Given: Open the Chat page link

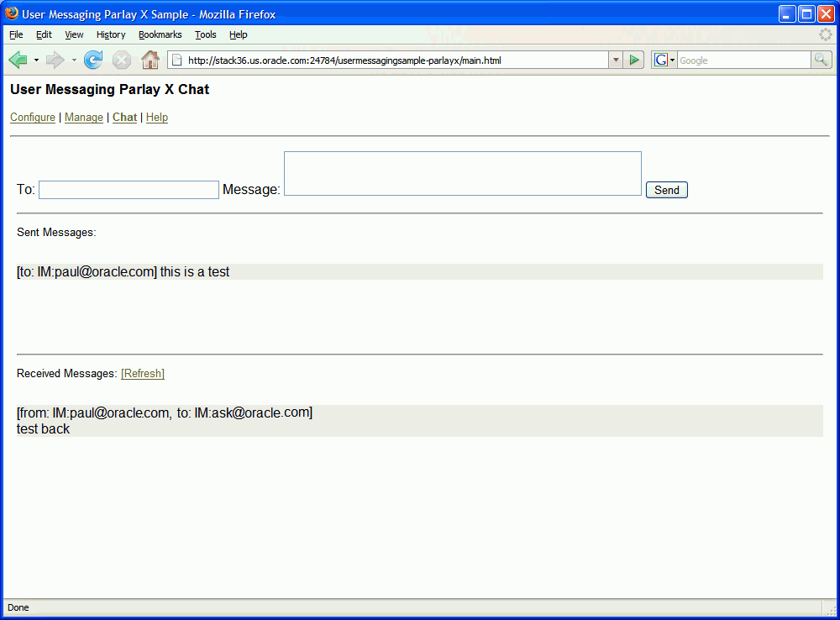Looking at the screenshot, I should 125,118.
